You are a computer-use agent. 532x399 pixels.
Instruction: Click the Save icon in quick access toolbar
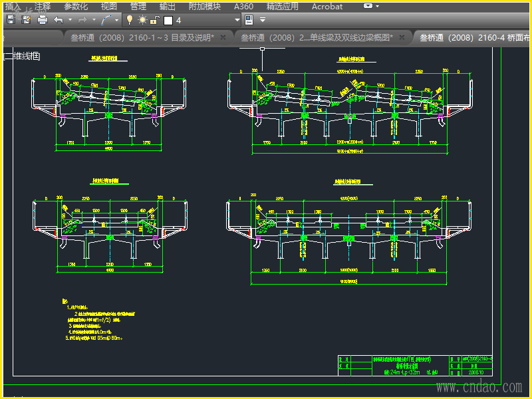pos(11,20)
